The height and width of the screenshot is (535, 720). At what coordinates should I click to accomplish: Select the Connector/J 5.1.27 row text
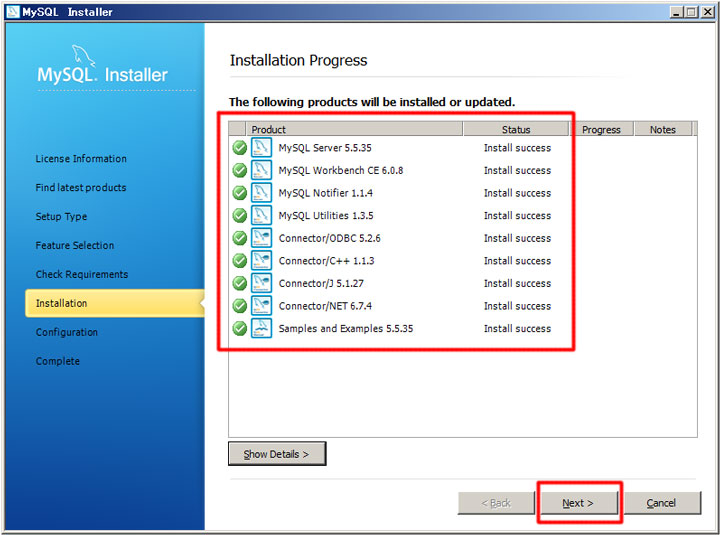[x=321, y=283]
